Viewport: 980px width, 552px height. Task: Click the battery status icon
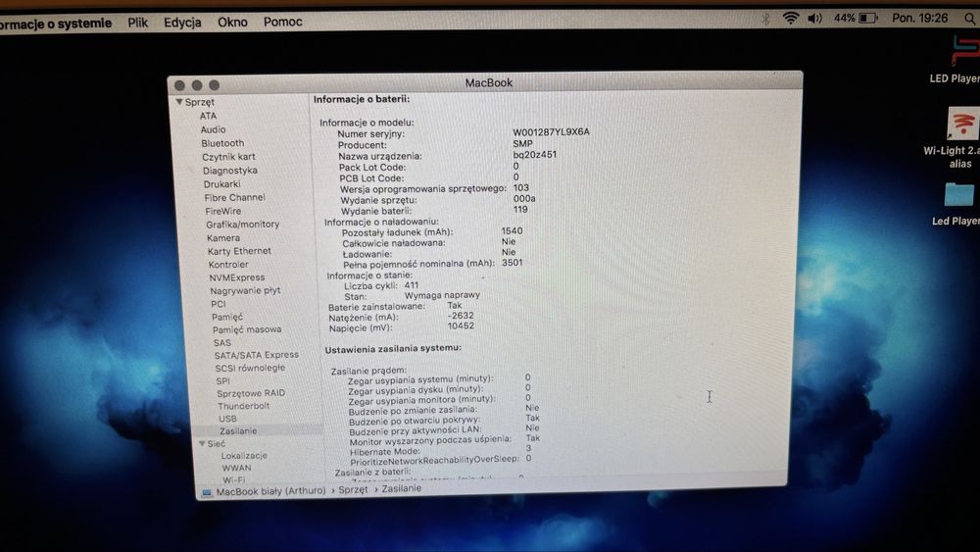pyautogui.click(x=868, y=18)
